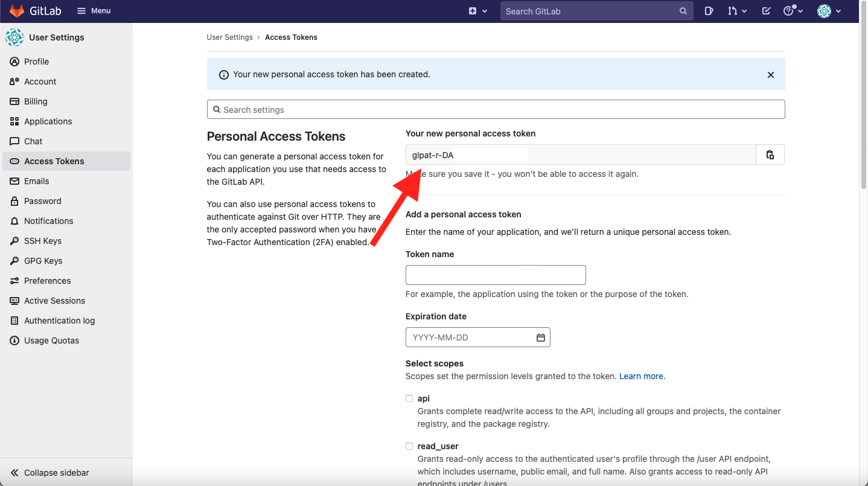Click Access Tokens breadcrumb
The height and width of the screenshot is (486, 868).
point(291,37)
